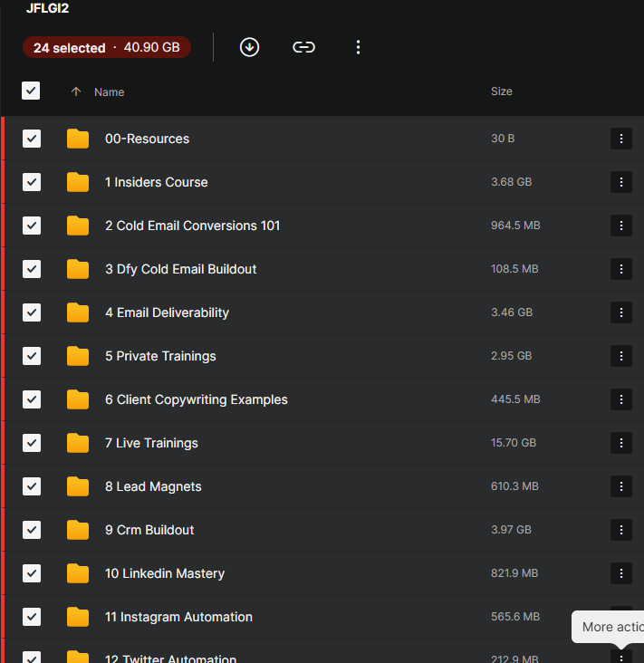The height and width of the screenshot is (663, 644).
Task: Untick the 2 Cold Email Conversions 101 checkbox
Action: pos(32,226)
